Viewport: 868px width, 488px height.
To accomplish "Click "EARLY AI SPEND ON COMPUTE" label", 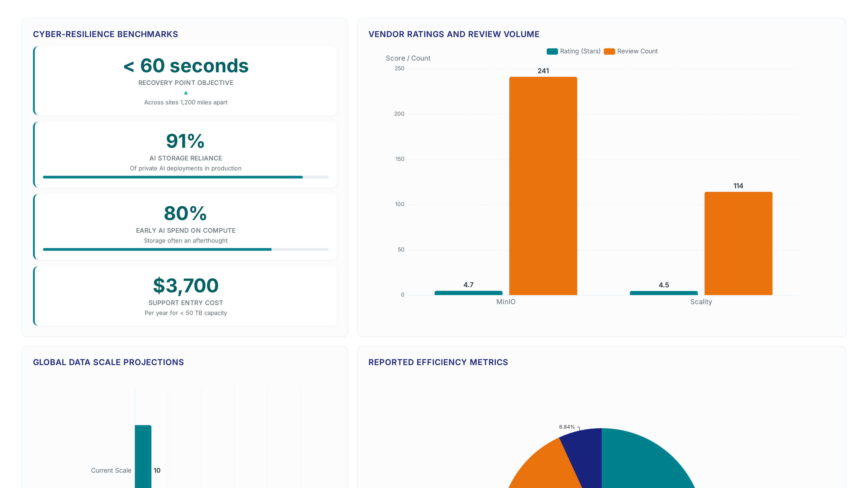I will point(186,231).
